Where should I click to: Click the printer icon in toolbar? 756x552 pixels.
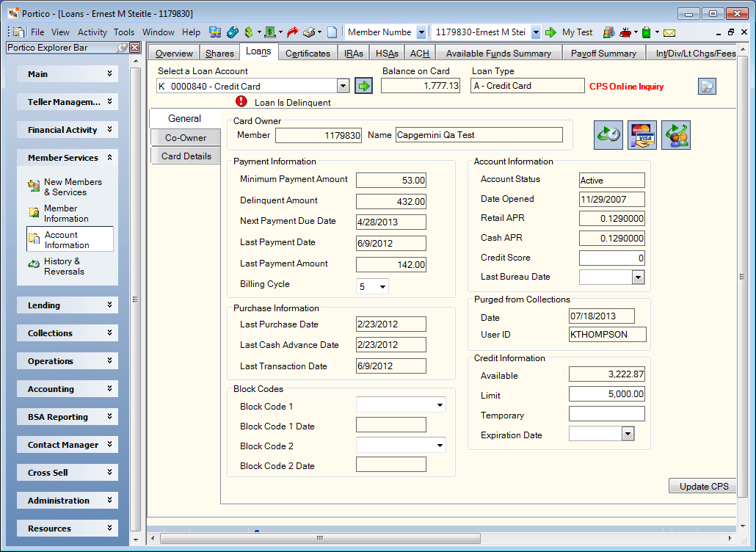pyautogui.click(x=309, y=32)
